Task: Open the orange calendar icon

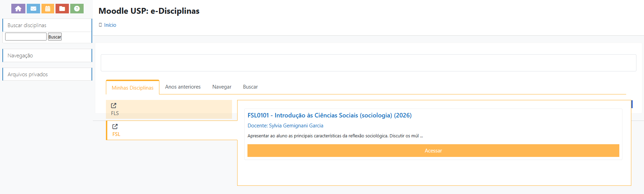Action: tap(48, 9)
